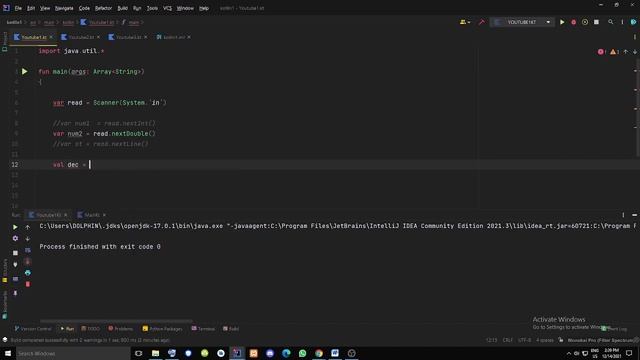Open the File menu
Screen dimensions: 640x360
18,8
